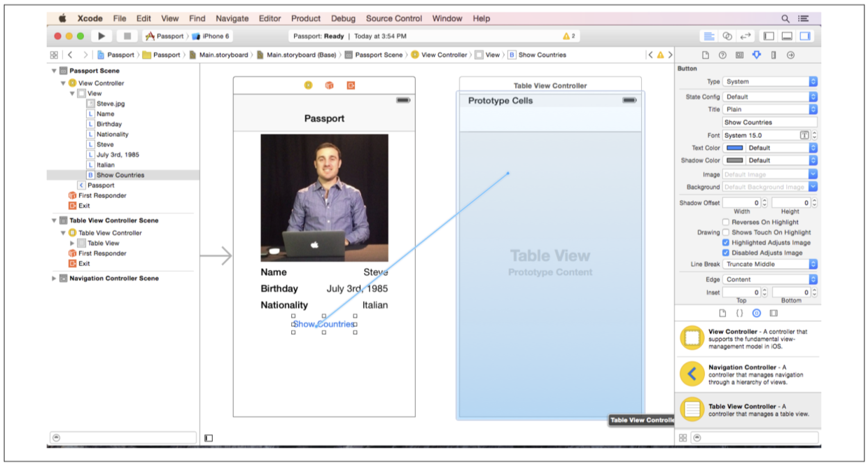Expand the Navigation Controller Scene
868x464 pixels.
click(55, 279)
